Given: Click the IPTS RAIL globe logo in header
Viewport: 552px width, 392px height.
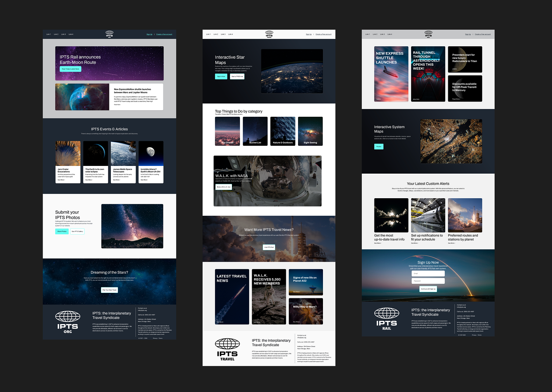Looking at the screenshot, I should point(428,34).
